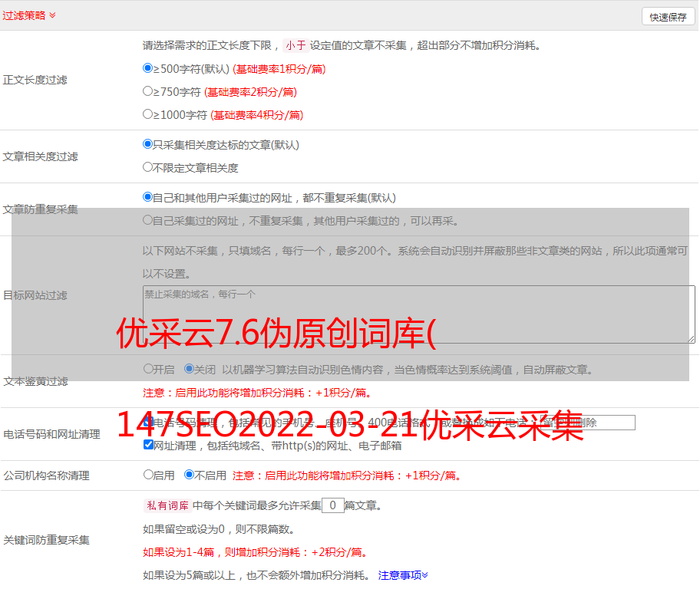
Task: Turn on 文本鉴黄过滤 with 开启 radio
Action: pyautogui.click(x=148, y=369)
